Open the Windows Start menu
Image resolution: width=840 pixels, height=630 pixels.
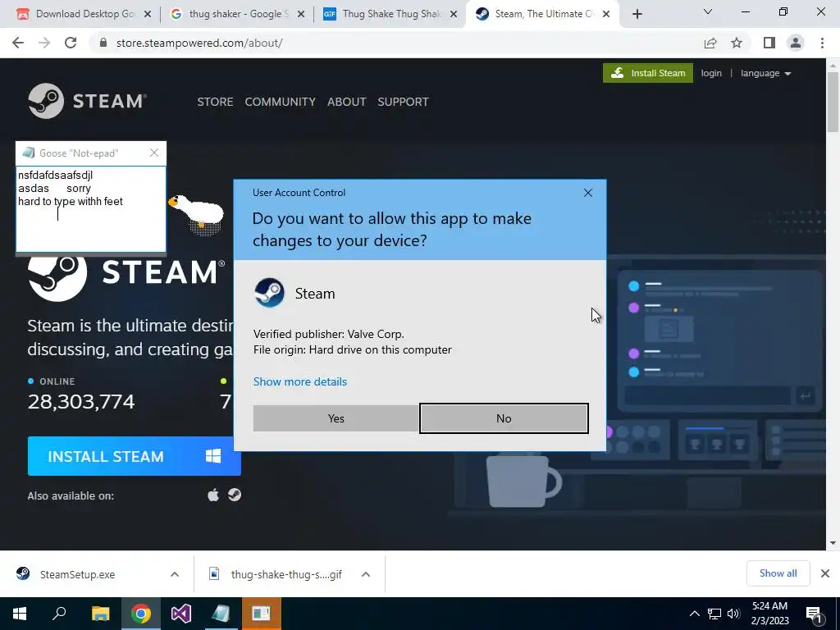(x=20, y=614)
